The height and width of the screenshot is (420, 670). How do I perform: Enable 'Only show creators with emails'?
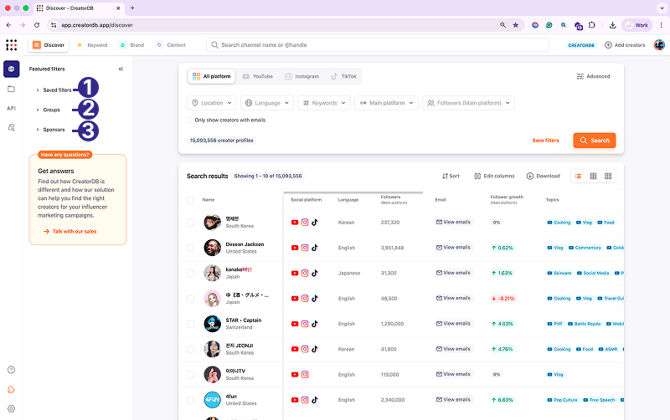[190, 120]
